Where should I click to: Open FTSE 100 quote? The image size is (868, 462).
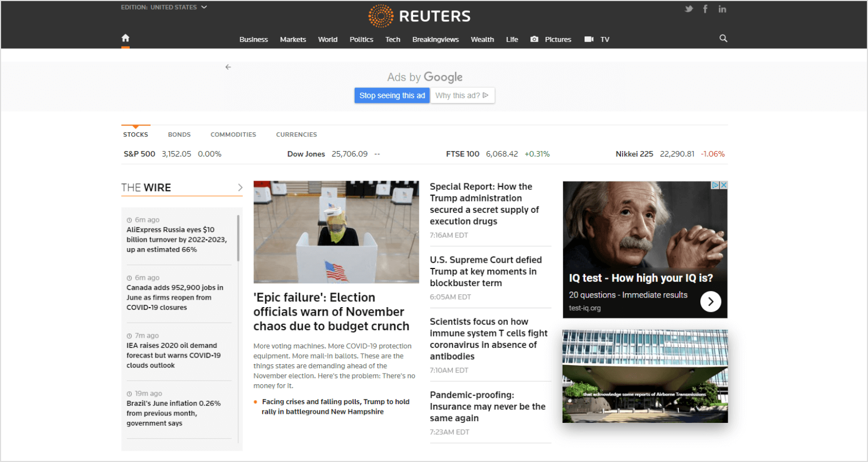(462, 154)
